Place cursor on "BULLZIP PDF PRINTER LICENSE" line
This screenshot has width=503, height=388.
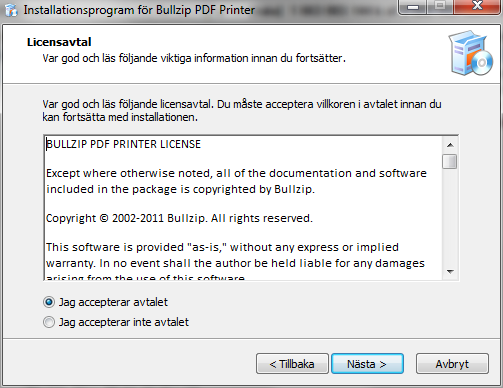pyautogui.click(x=123, y=144)
